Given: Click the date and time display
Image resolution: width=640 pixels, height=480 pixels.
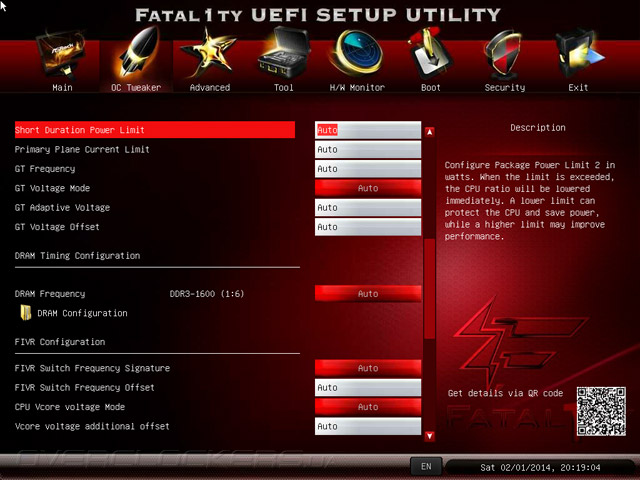Looking at the screenshot, I should coord(540,467).
